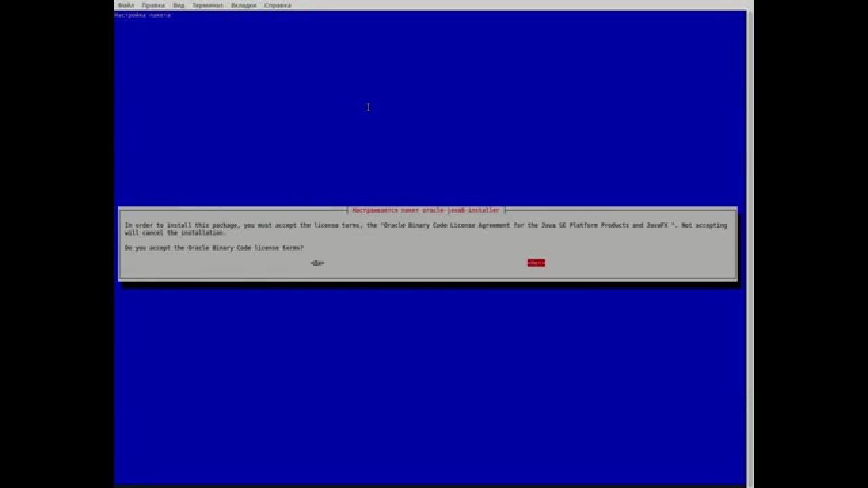The image size is (868, 488).
Task: Decline the license with the highlighted <Нет> button
Action: (536, 263)
